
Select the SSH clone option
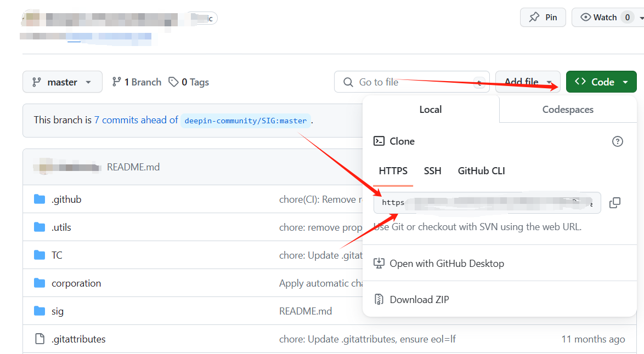[x=432, y=170]
